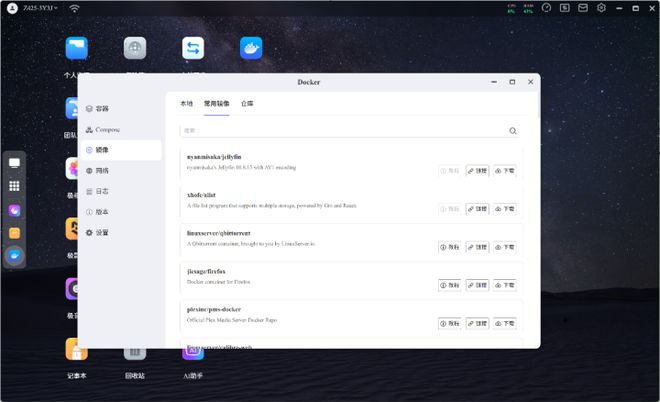This screenshot has height=402, width=660.
Task: Open the mail icon in top bar
Action: [x=583, y=8]
